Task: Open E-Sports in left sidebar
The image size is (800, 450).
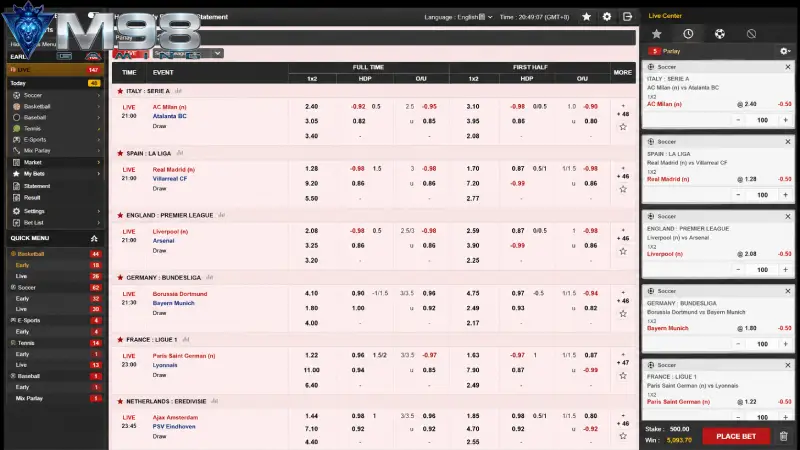Action: (35, 140)
